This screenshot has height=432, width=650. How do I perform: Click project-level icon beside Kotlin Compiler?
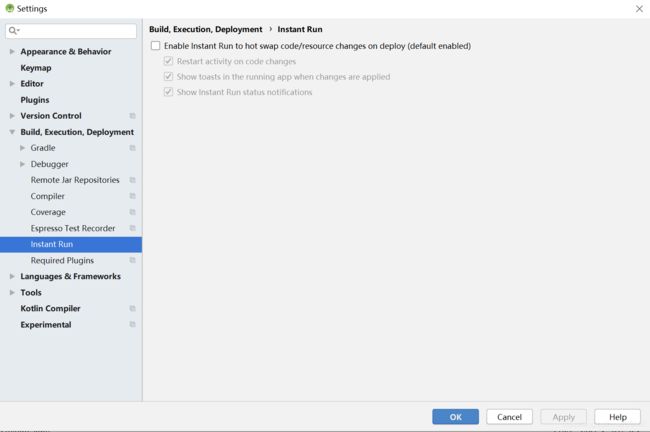pyautogui.click(x=132, y=308)
